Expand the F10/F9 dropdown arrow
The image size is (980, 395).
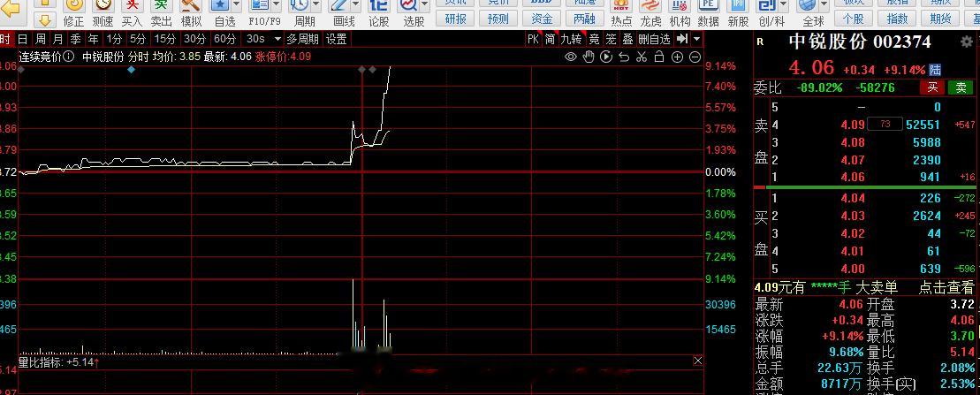277,5
